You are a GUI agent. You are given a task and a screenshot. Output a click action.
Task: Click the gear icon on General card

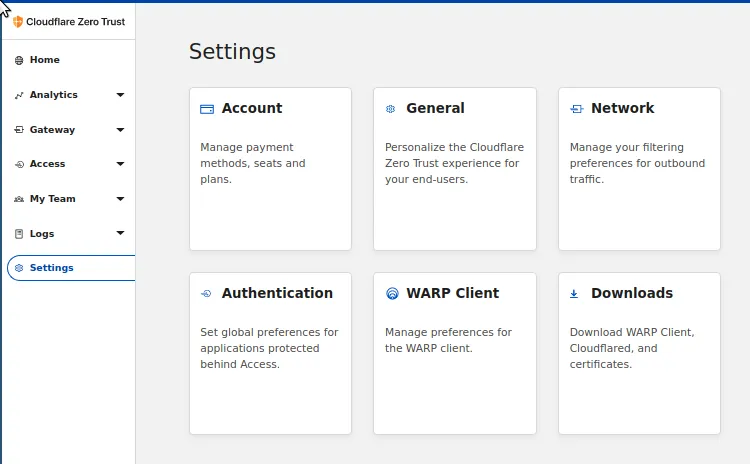[390, 109]
